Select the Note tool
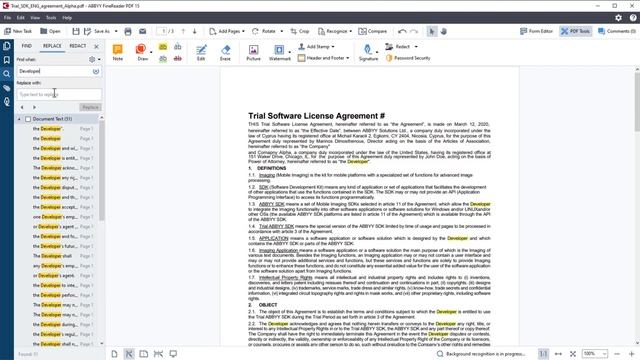Viewport: 640px width, 360px height. click(x=118, y=52)
